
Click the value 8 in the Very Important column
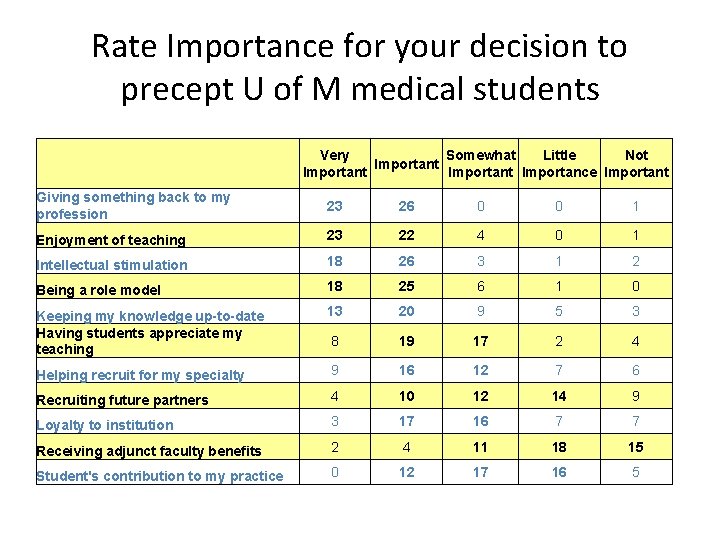point(335,340)
